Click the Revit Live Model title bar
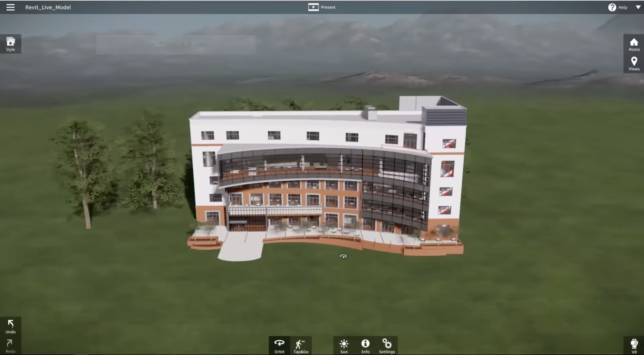644x355 pixels. pyautogui.click(x=48, y=7)
